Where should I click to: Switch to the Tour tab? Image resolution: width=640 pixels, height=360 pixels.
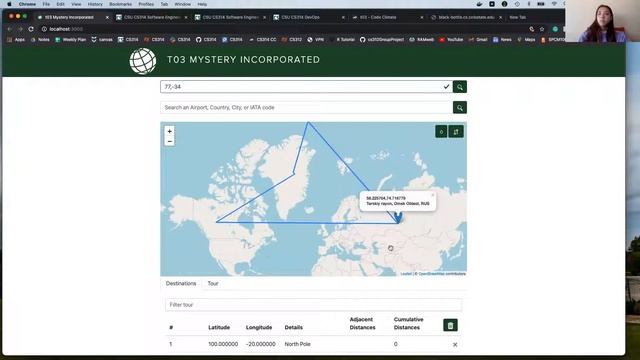pyautogui.click(x=213, y=283)
